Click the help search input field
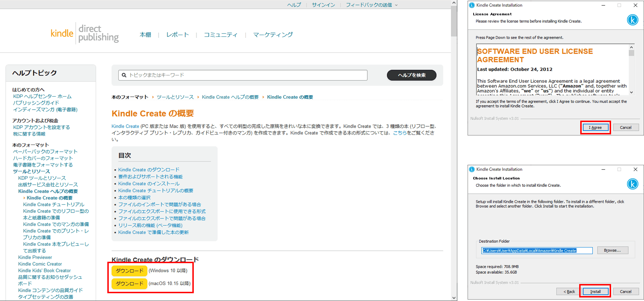644x301 pixels. pyautogui.click(x=243, y=75)
